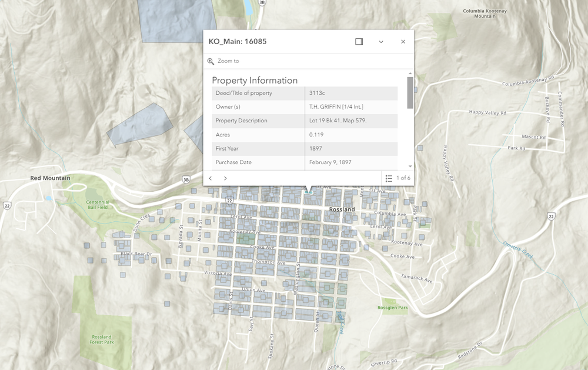
Task: Click the 1 of 6 pagination label
Action: (x=402, y=178)
